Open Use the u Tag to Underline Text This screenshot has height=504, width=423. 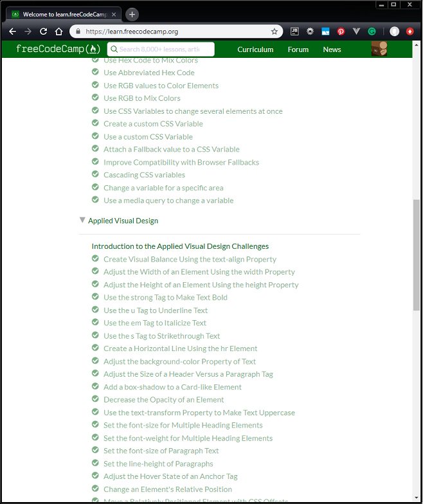tap(156, 310)
